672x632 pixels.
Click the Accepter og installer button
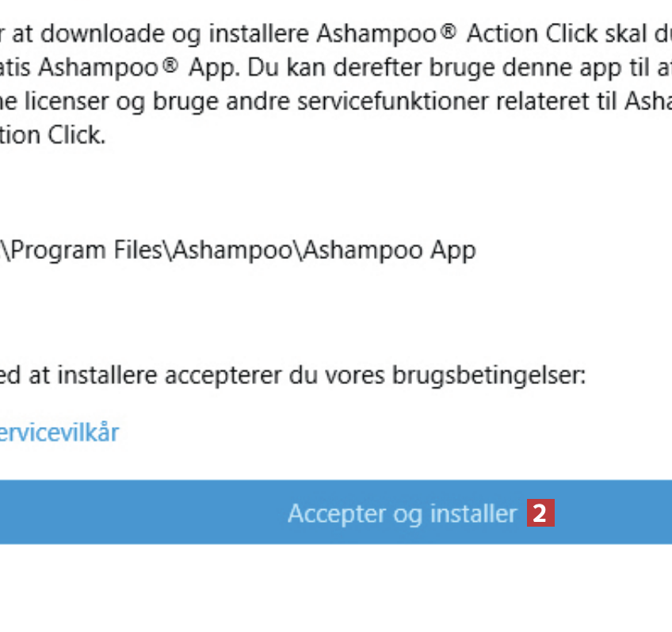(401, 513)
